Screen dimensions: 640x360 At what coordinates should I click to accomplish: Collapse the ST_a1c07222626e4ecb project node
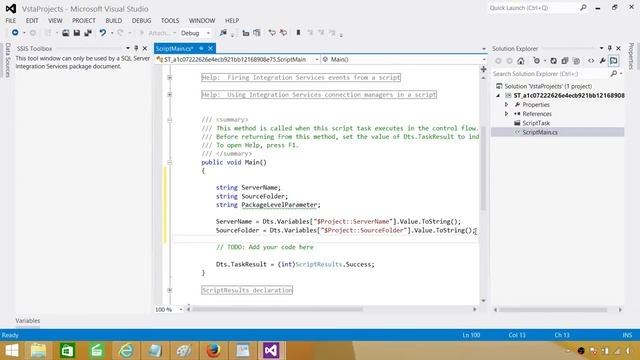498,96
